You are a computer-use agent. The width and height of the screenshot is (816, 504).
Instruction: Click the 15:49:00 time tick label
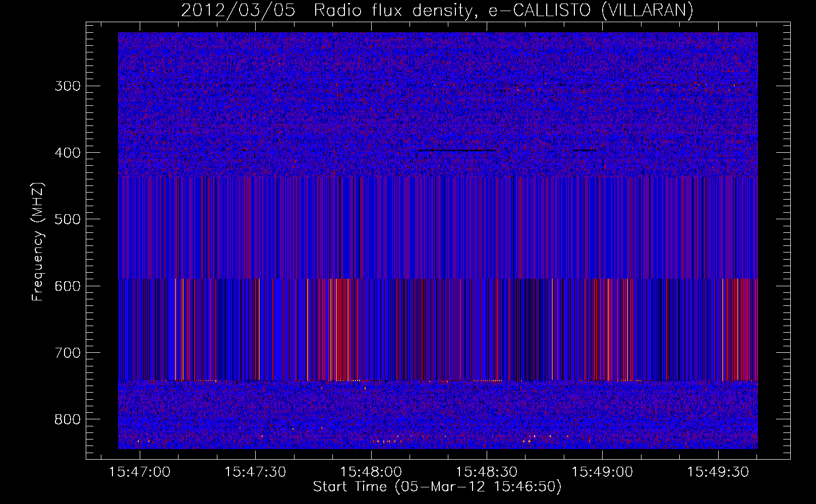click(602, 472)
